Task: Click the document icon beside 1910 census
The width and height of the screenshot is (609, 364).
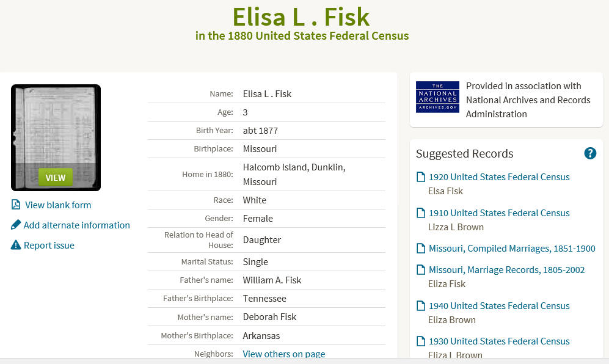Action: pyautogui.click(x=421, y=213)
